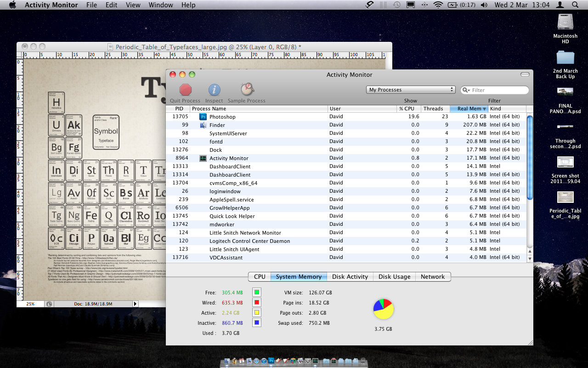Open the volume control in menu bar
Image resolution: width=588 pixels, height=368 pixels.
(484, 5)
